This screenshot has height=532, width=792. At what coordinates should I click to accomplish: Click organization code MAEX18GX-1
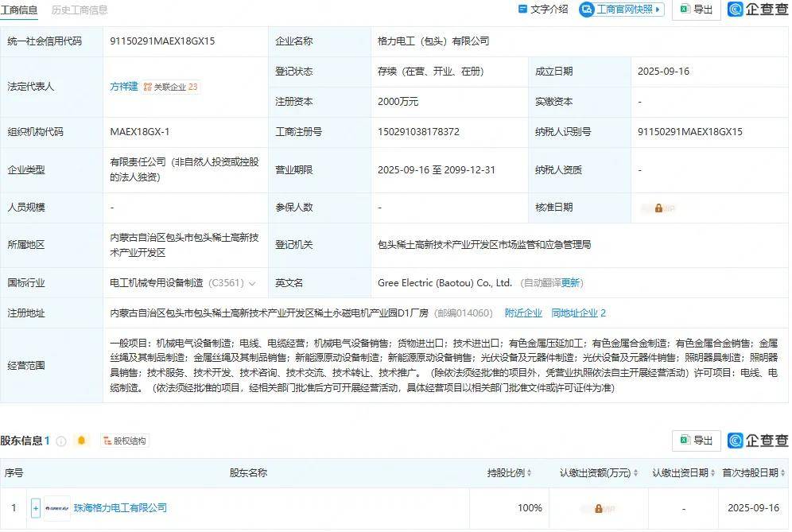140,132
